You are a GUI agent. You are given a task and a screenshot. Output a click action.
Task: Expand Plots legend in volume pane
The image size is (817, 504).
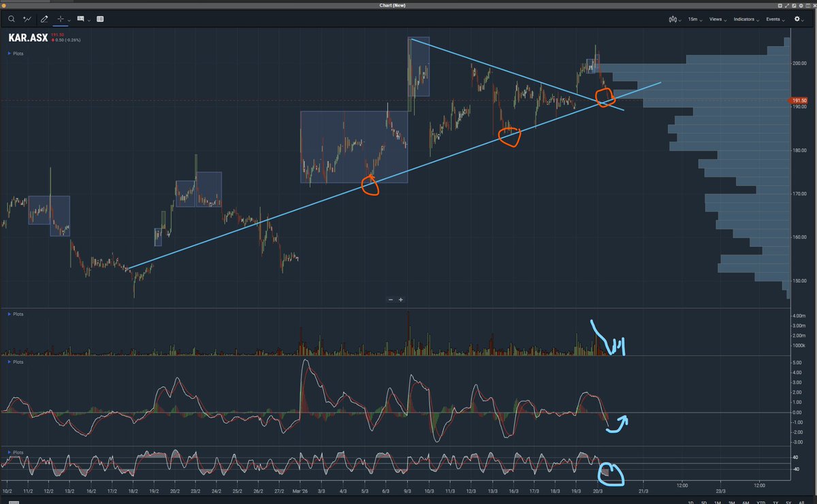click(16, 314)
